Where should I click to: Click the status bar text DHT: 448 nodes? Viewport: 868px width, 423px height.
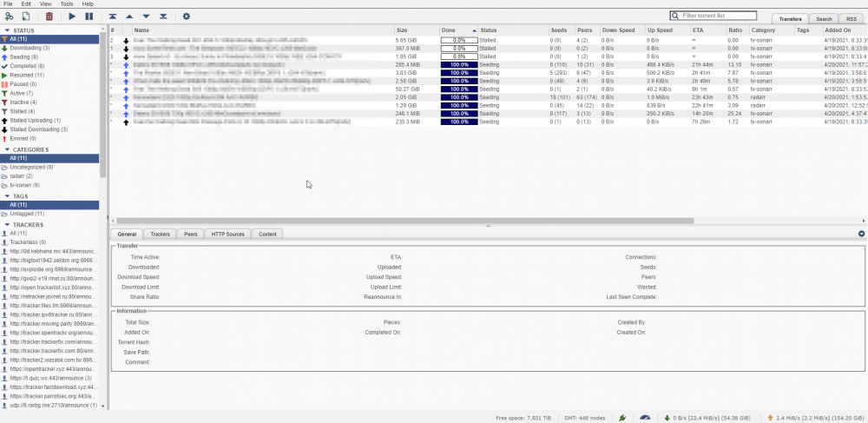point(584,418)
